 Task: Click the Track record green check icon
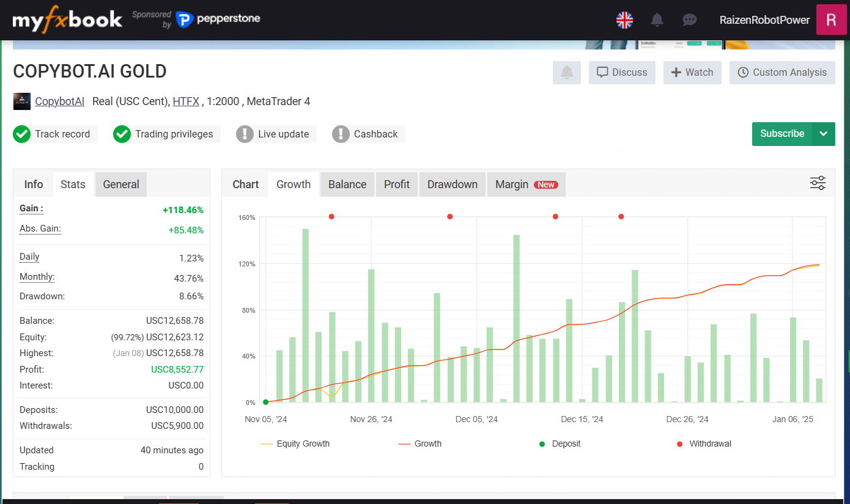pyautogui.click(x=22, y=134)
